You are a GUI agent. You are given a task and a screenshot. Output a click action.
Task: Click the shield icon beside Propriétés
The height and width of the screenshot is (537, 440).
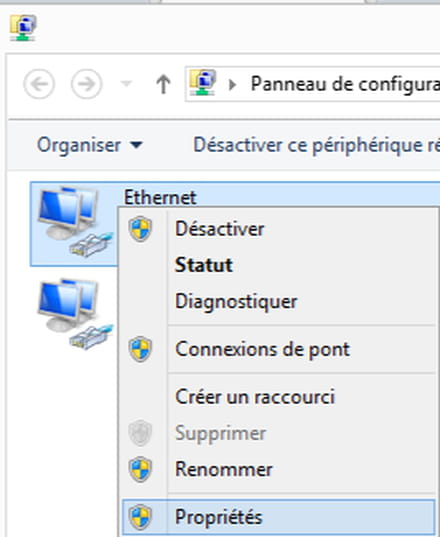pyautogui.click(x=140, y=517)
